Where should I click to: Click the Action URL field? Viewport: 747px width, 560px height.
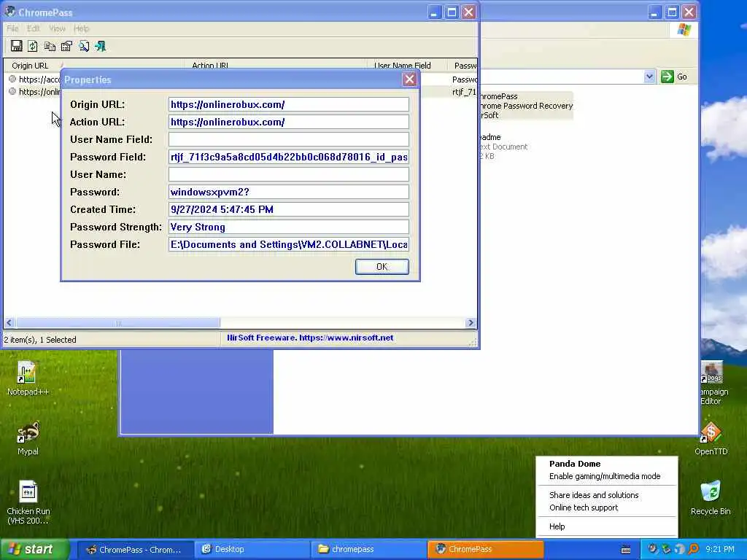289,122
